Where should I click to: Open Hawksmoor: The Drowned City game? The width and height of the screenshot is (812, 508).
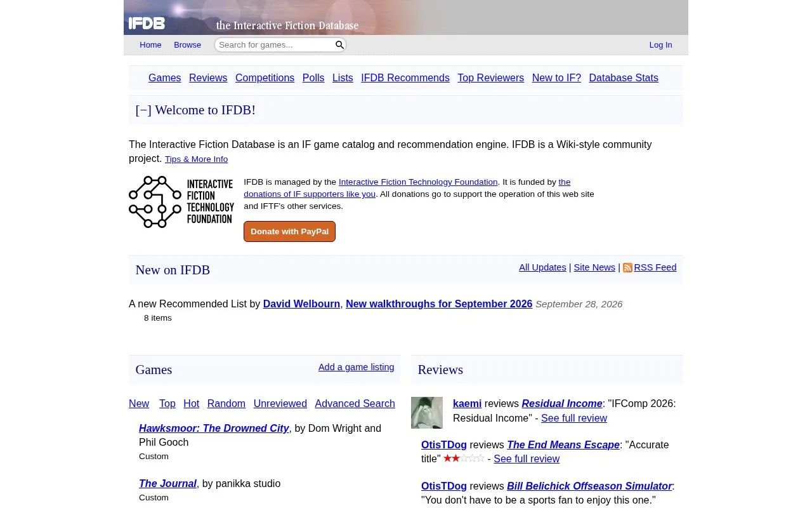point(214,428)
